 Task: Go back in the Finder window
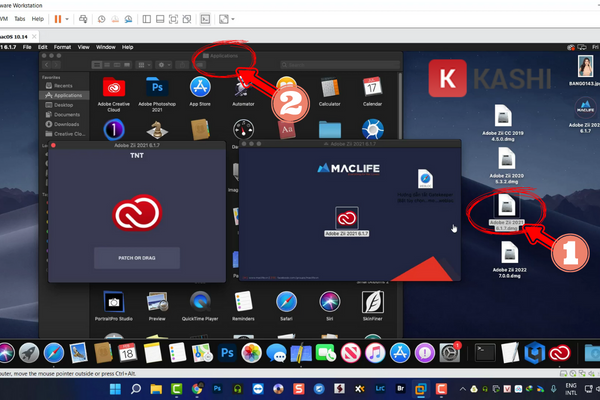click(x=47, y=65)
